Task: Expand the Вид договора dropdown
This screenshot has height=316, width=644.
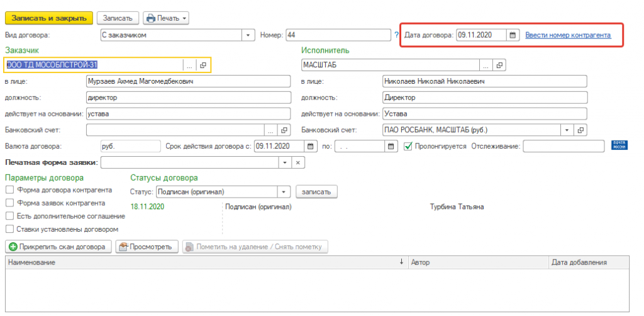Action: pyautogui.click(x=248, y=35)
